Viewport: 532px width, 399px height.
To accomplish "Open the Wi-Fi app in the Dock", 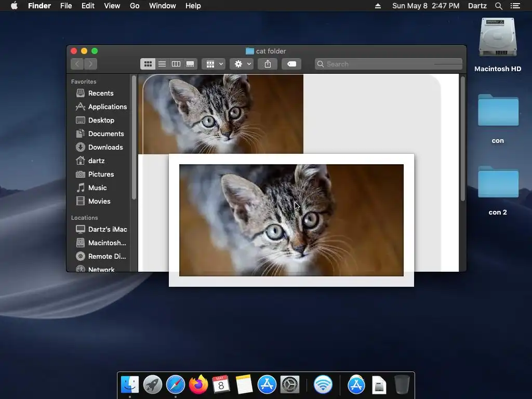I will (323, 385).
